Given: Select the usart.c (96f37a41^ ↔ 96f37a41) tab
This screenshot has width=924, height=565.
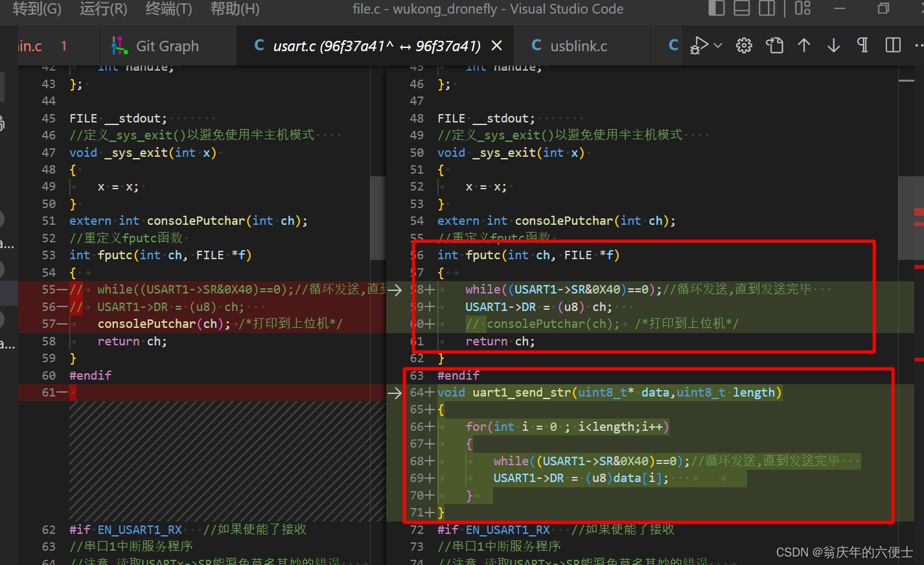Looking at the screenshot, I should [376, 46].
